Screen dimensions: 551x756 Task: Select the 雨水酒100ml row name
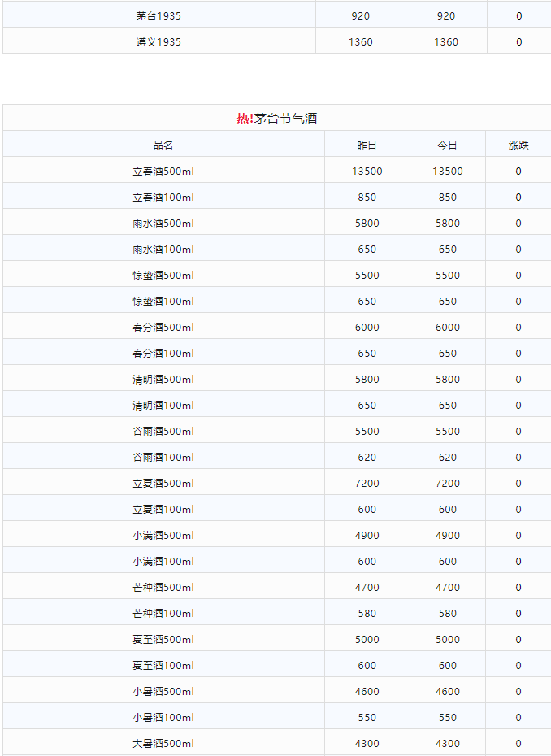(163, 250)
